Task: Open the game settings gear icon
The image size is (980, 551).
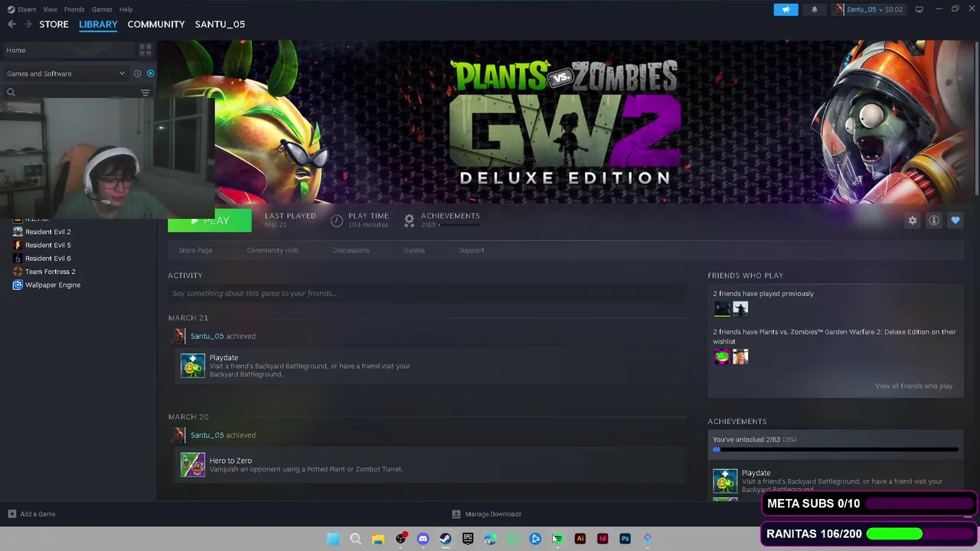Action: (x=912, y=220)
